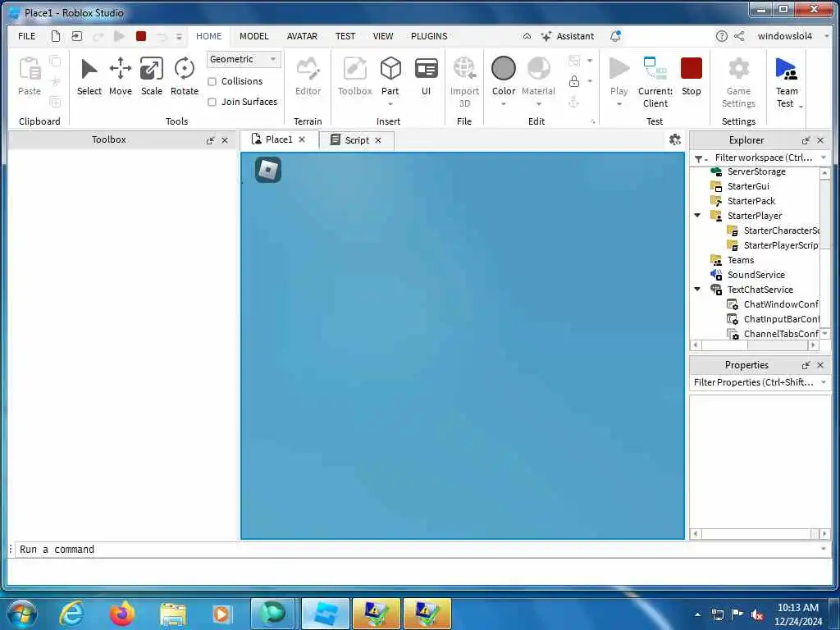Open viewport settings gear icon
The width and height of the screenshot is (840, 630).
(x=675, y=139)
